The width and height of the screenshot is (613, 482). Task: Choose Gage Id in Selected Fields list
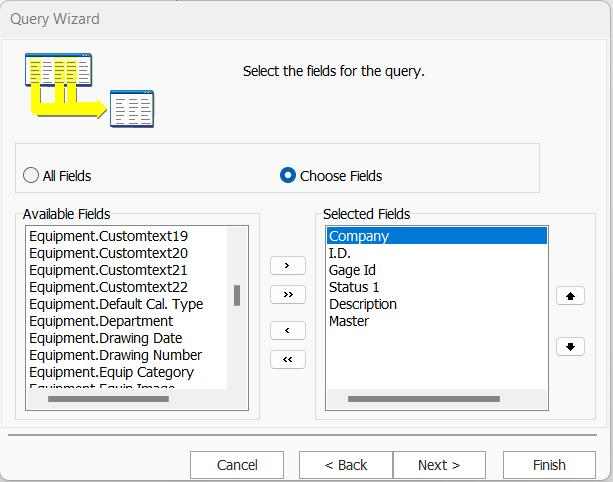click(x=352, y=270)
